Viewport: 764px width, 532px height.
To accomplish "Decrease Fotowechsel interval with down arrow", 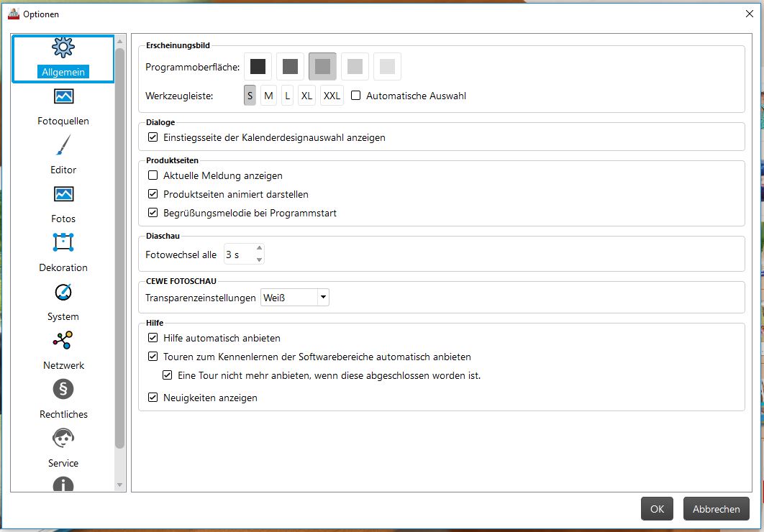I will 259,260.
